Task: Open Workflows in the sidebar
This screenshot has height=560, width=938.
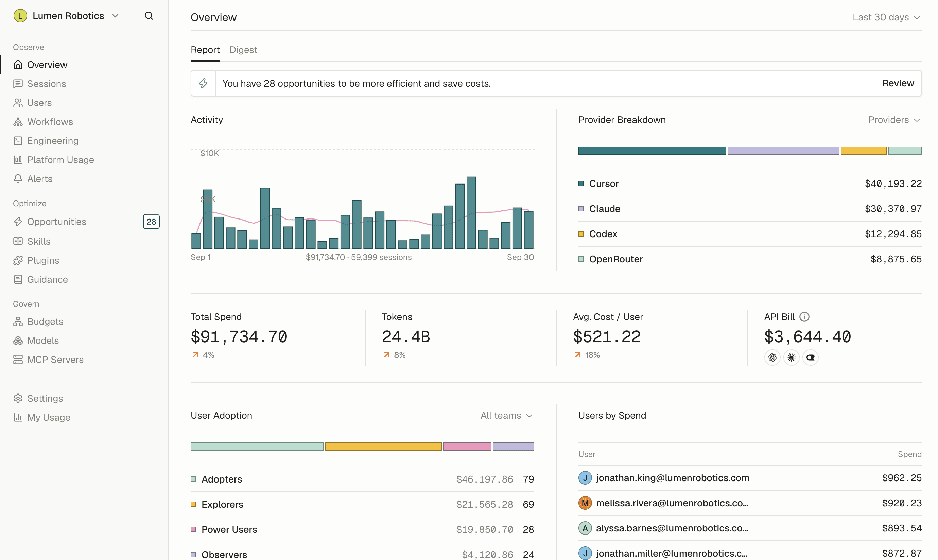Action: tap(50, 122)
